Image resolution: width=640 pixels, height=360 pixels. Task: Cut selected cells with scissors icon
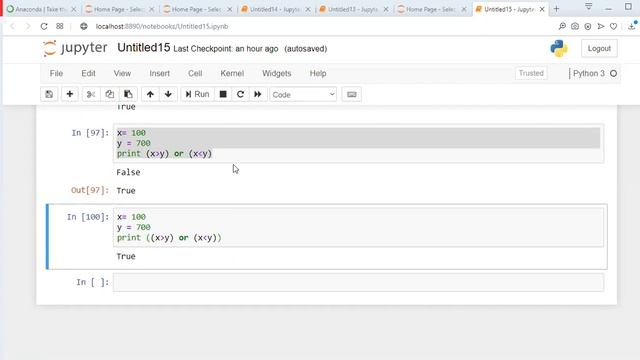click(90, 94)
